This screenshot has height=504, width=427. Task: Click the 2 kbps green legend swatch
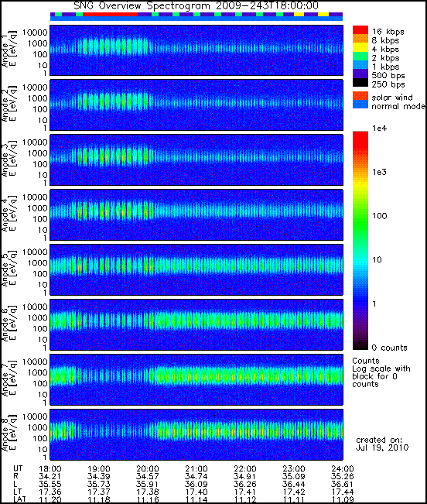click(360, 57)
